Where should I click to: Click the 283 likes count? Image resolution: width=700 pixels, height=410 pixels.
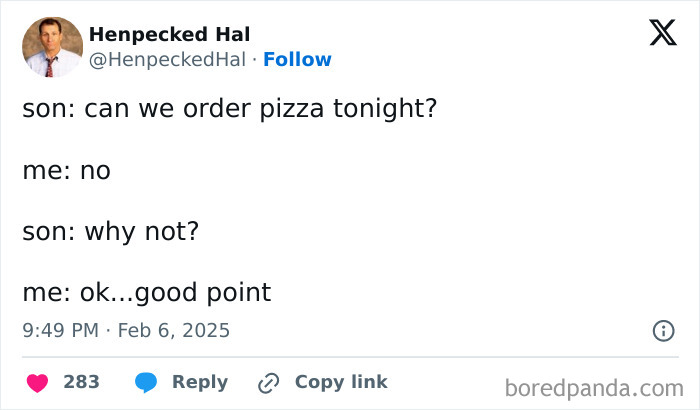pos(81,382)
